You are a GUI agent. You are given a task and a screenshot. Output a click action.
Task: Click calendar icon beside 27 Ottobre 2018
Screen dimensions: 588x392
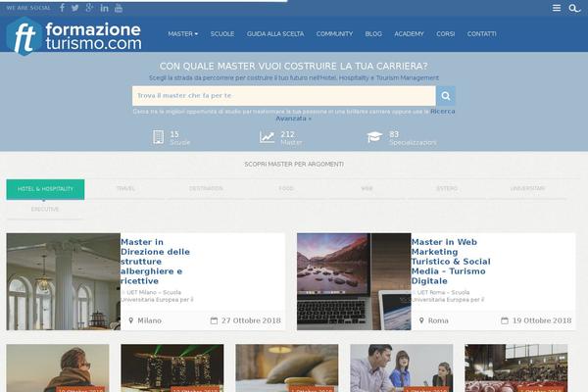click(214, 320)
